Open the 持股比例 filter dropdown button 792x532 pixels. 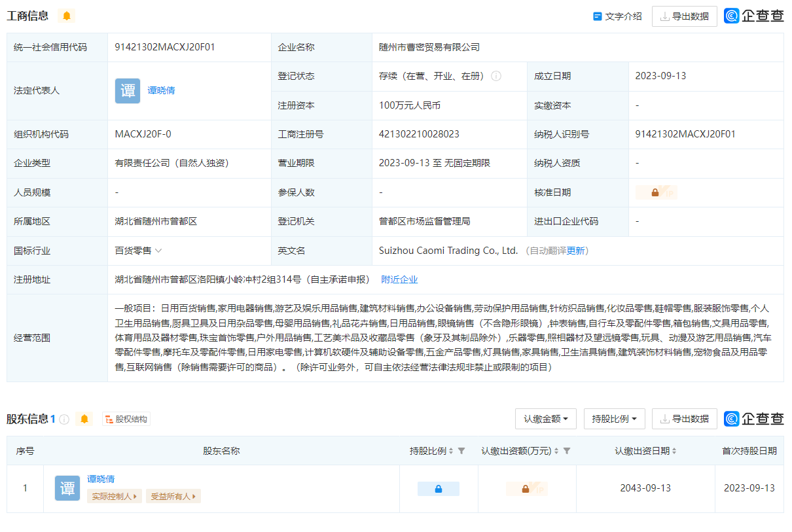[614, 419]
